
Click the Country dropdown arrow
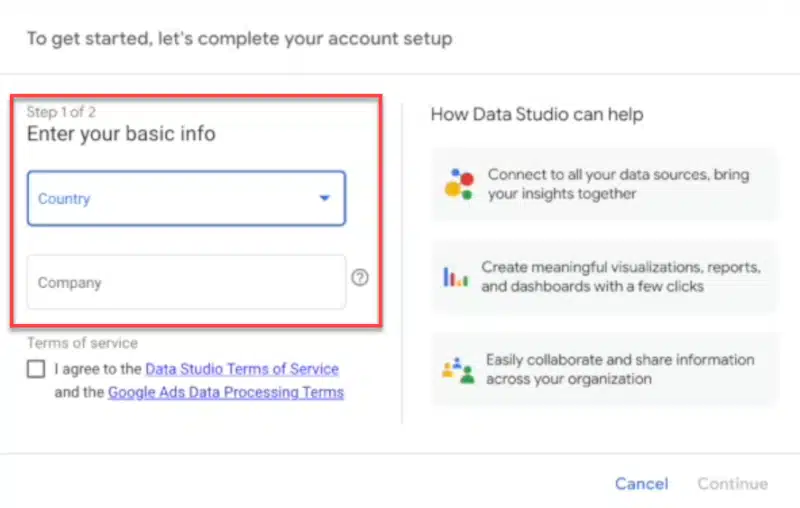click(324, 198)
